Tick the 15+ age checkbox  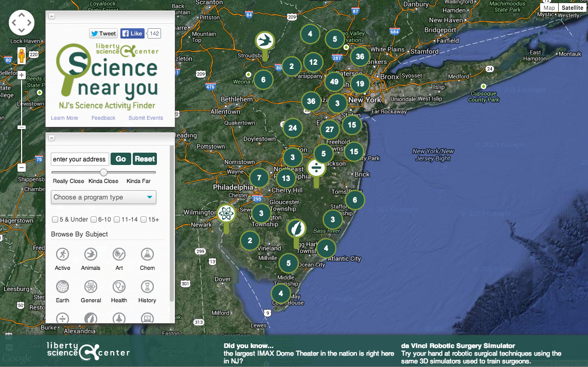pyautogui.click(x=144, y=219)
